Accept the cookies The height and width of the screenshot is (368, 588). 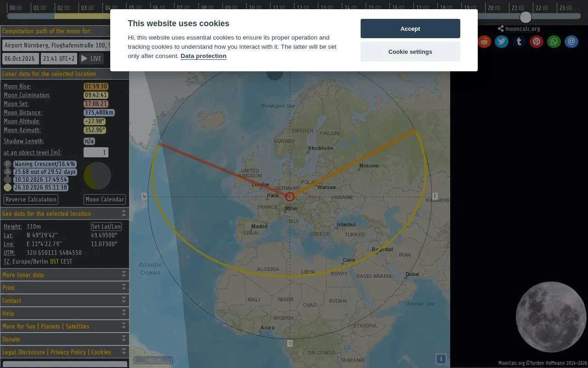pyautogui.click(x=410, y=29)
